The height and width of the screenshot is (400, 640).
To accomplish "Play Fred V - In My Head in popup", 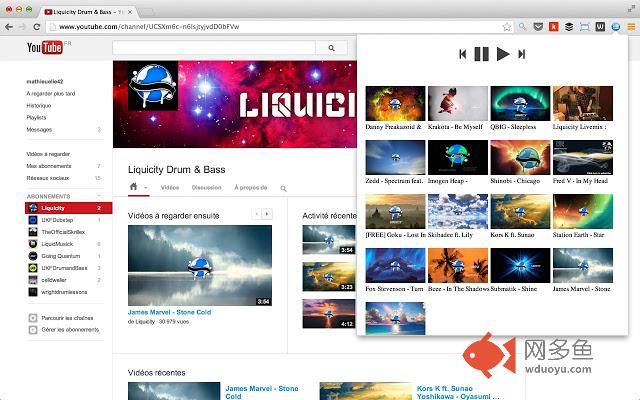I will (x=582, y=158).
